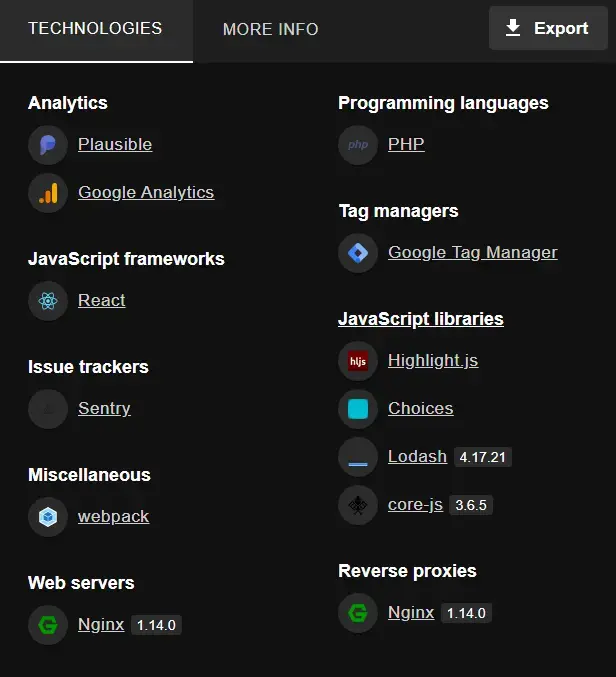Click the Lodash underscore icon
This screenshot has width=616, height=677.
[358, 457]
